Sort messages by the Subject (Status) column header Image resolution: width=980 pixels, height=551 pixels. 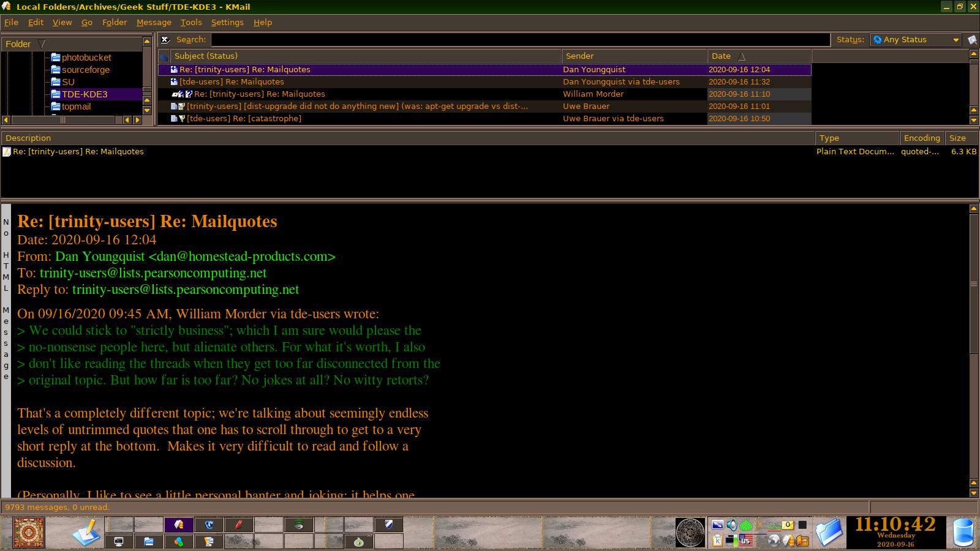click(x=366, y=56)
